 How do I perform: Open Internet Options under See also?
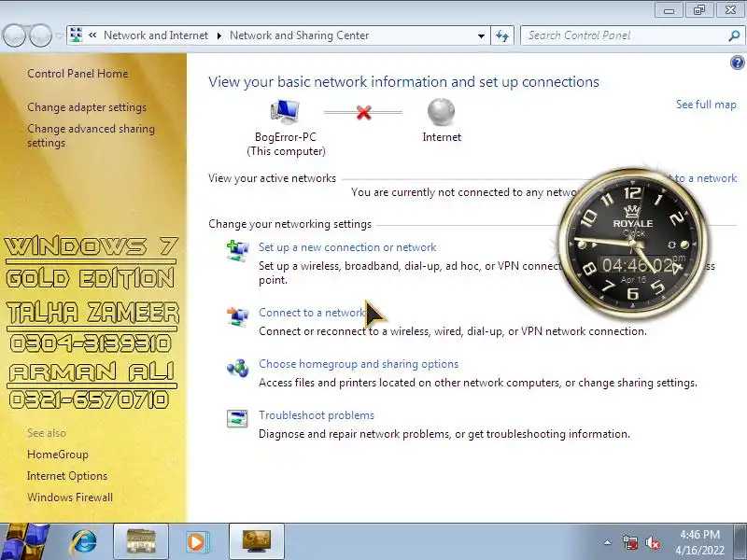[67, 476]
